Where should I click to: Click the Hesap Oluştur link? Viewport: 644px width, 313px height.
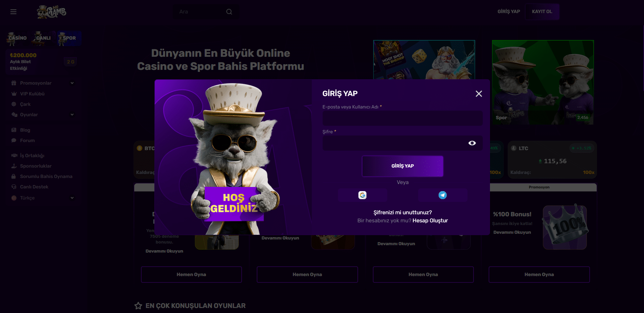coord(430,221)
